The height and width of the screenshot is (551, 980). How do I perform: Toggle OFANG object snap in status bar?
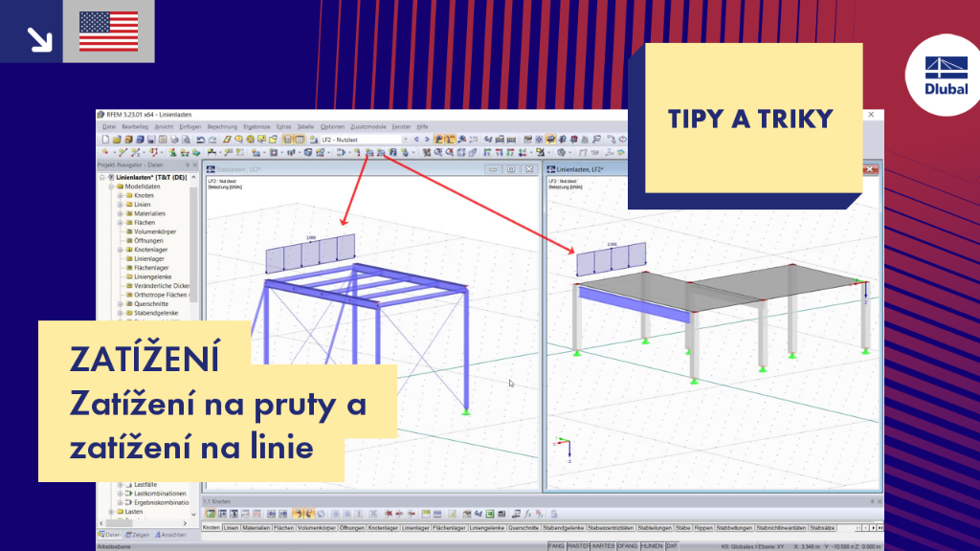click(627, 546)
